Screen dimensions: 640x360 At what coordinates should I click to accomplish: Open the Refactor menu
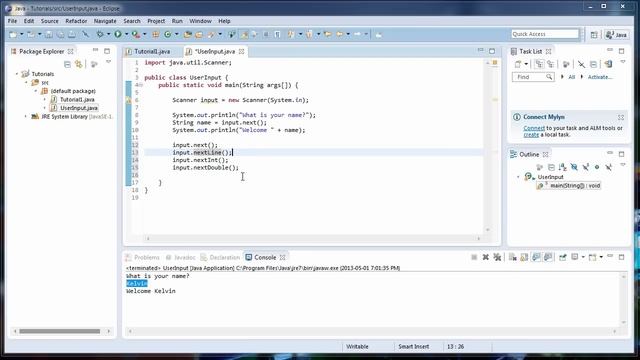click(76, 21)
